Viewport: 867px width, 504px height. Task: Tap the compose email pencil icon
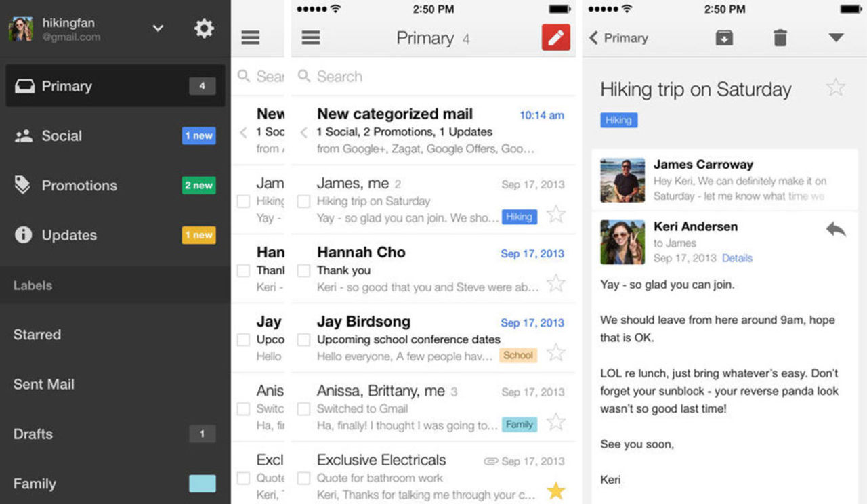pos(555,37)
